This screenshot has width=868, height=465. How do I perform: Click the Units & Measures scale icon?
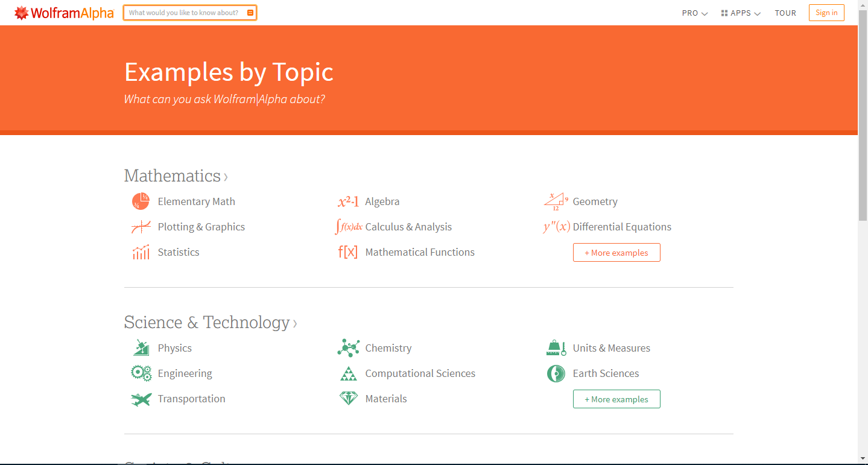[x=556, y=348]
